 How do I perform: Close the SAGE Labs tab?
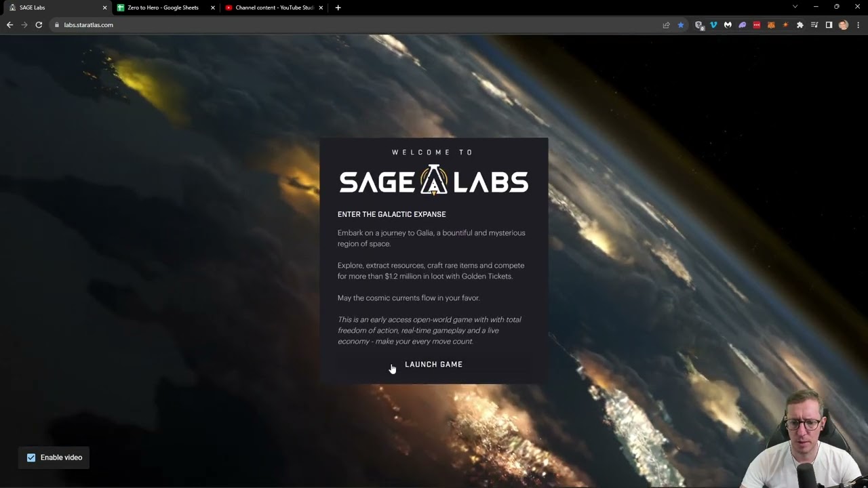pyautogui.click(x=104, y=7)
